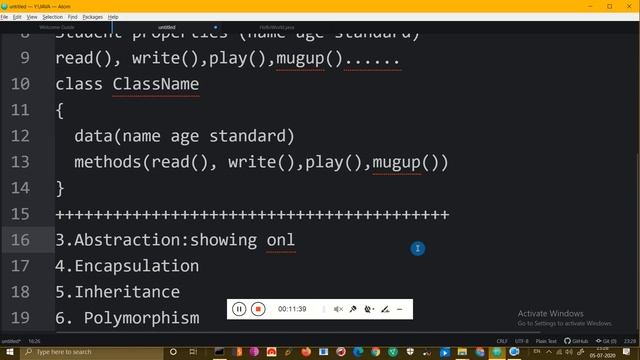Click the Type here to search box
This screenshot has height=360, width=640.
coord(92,352)
